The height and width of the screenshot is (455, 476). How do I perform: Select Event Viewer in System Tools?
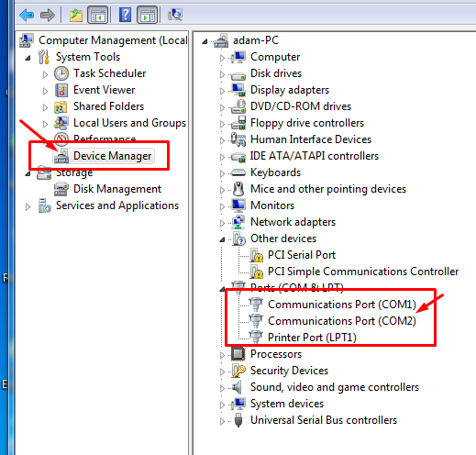[x=104, y=90]
